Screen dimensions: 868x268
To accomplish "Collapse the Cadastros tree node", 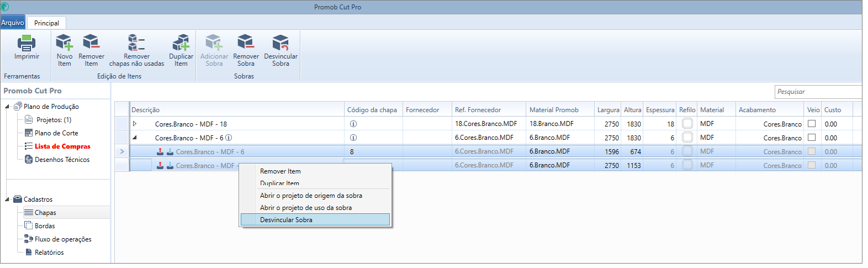I will [x=7, y=199].
